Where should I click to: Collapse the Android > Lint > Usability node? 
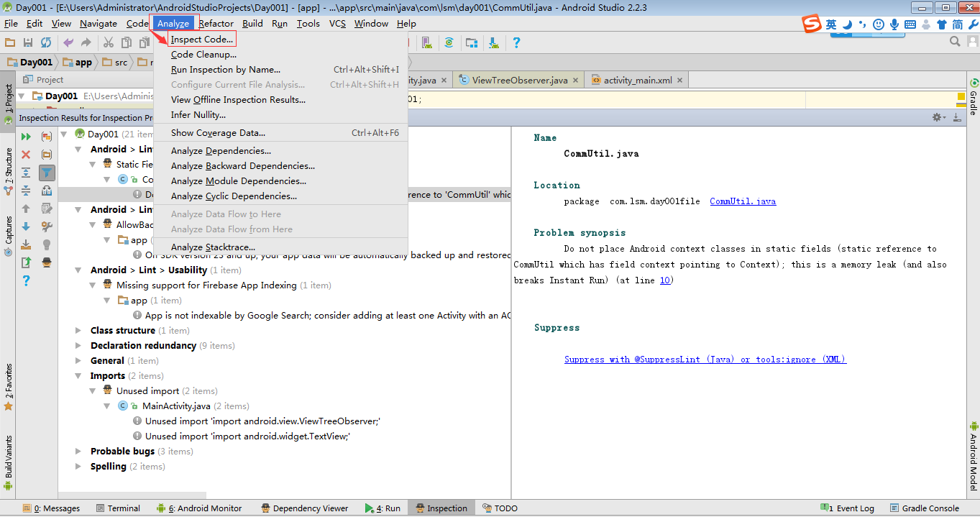coord(78,270)
